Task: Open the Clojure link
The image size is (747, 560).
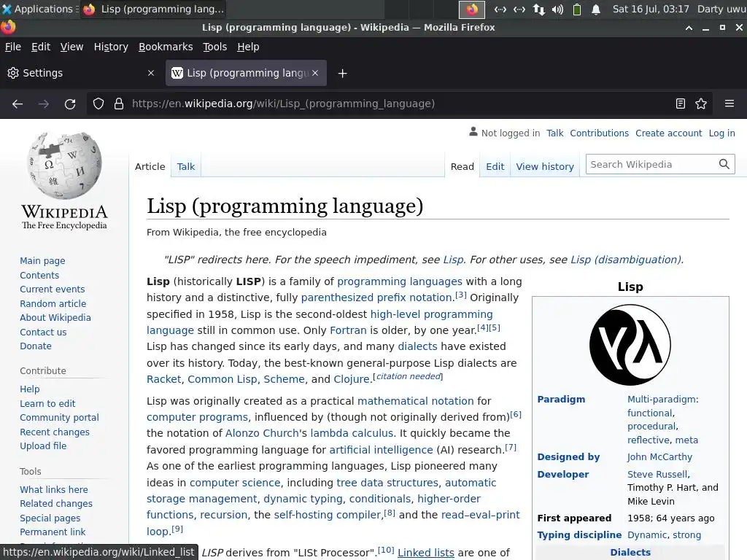Action: point(352,379)
